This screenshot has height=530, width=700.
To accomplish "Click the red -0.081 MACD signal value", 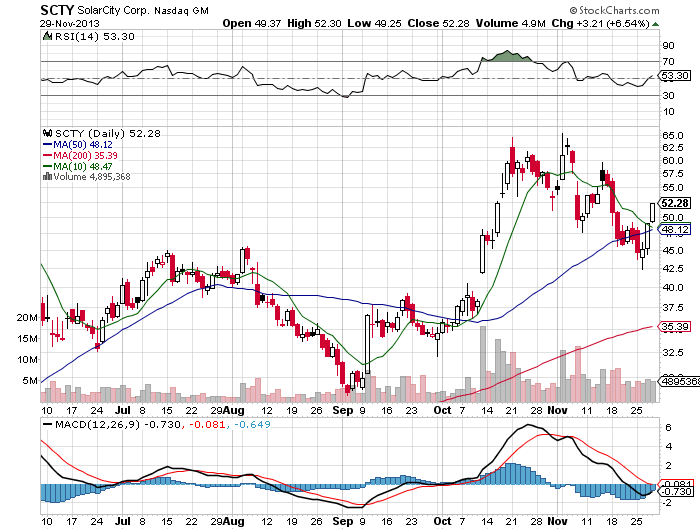I will tap(207, 425).
